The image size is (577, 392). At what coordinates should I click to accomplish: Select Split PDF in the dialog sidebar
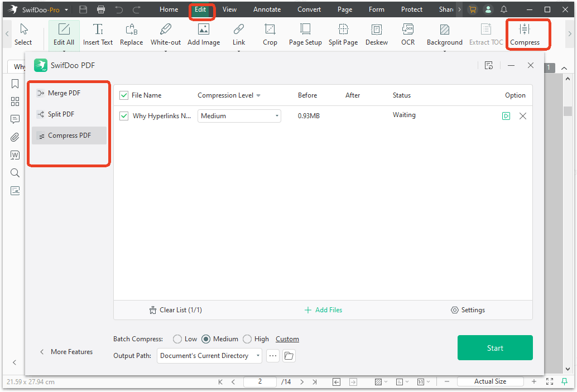tap(69, 114)
